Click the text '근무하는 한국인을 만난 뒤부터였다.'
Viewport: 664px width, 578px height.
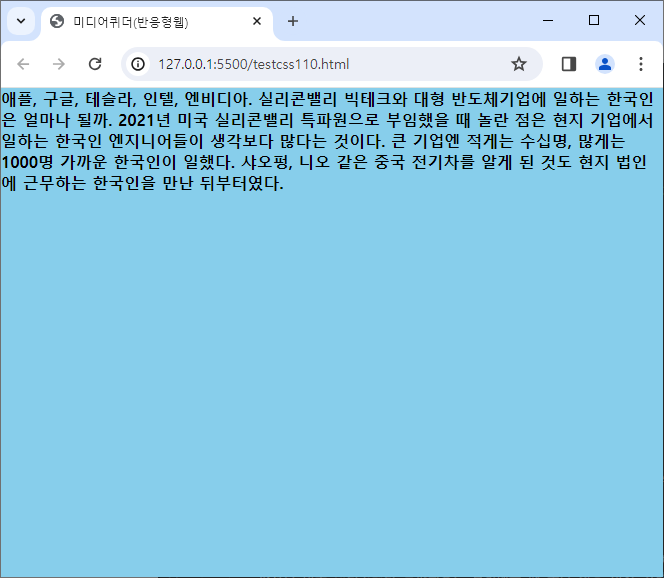(153, 183)
